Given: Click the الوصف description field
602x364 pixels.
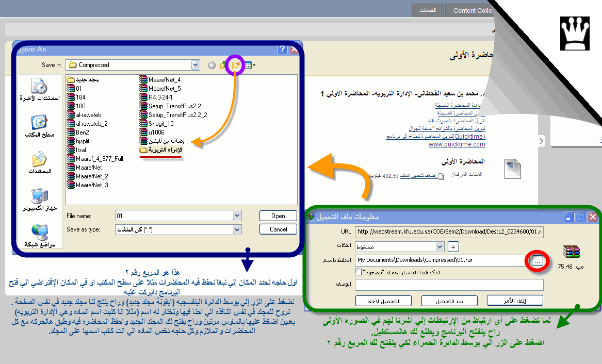Looking at the screenshot, I should 449,285.
